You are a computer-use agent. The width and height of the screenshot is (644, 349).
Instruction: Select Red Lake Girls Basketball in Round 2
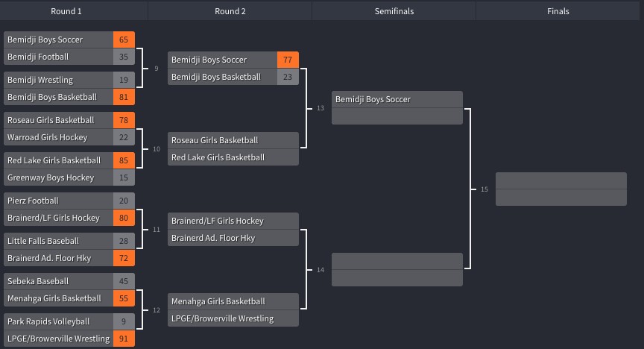233,157
